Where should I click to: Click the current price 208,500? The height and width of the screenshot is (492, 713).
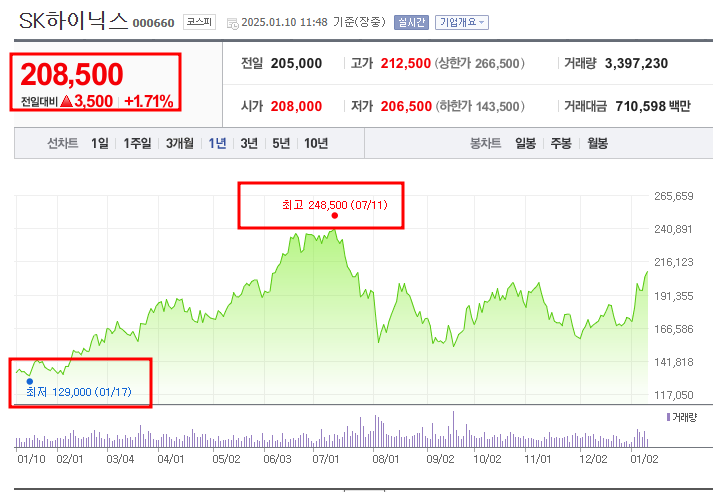click(72, 74)
